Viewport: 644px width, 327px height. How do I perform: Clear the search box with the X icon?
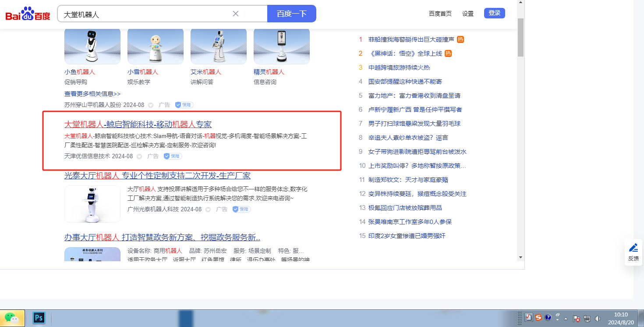click(236, 14)
